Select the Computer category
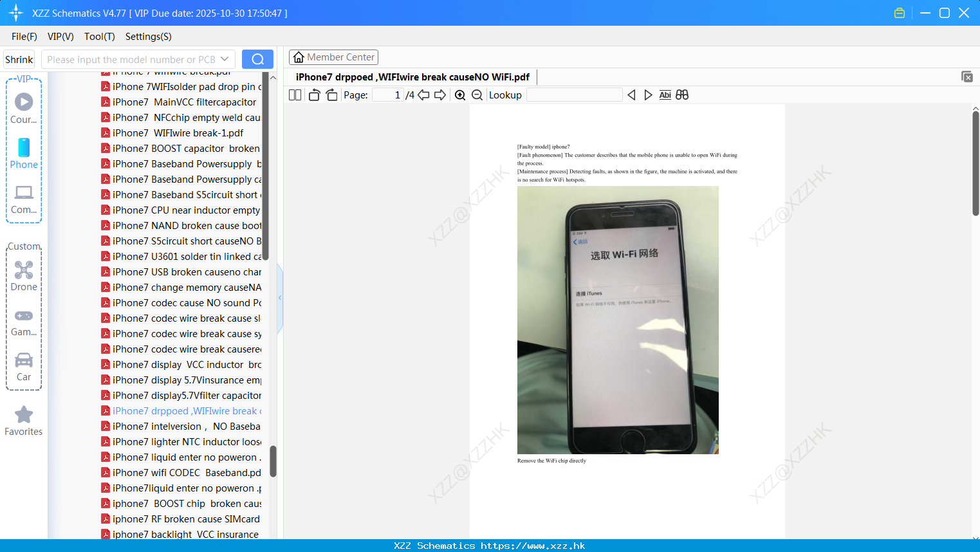This screenshot has width=980, height=552. tap(24, 199)
